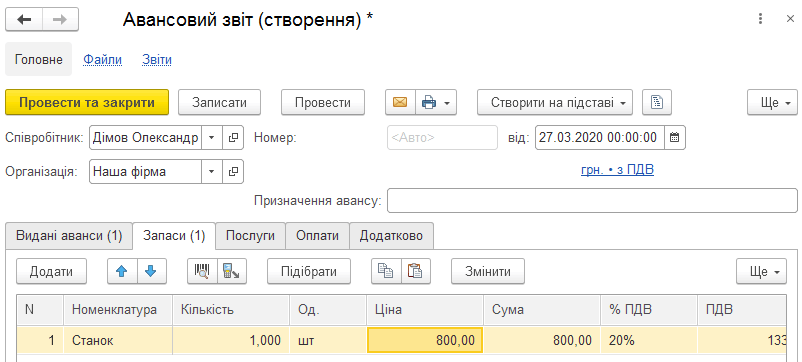Click the Організація field Наша фірма

click(146, 172)
